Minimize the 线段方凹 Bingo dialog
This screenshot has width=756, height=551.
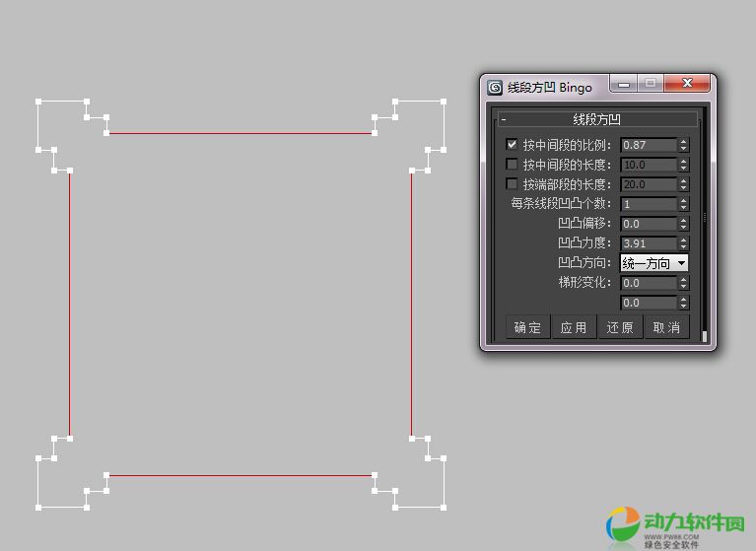click(624, 85)
